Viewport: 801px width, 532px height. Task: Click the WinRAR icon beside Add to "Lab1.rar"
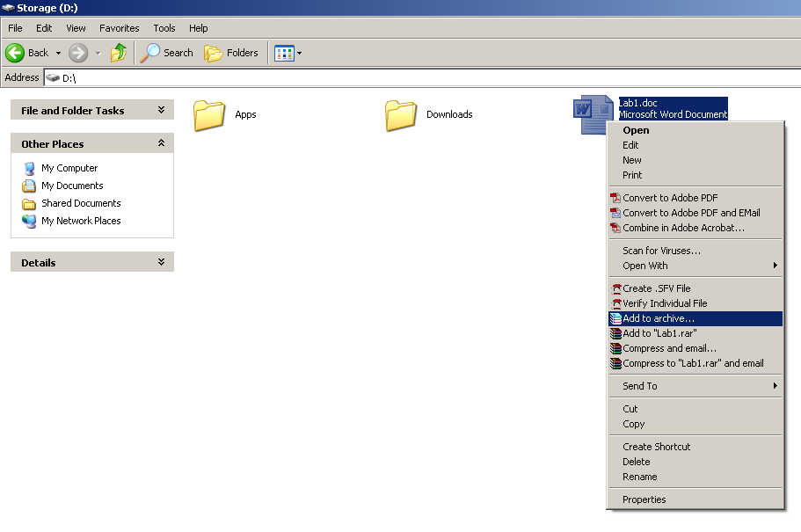tap(615, 334)
